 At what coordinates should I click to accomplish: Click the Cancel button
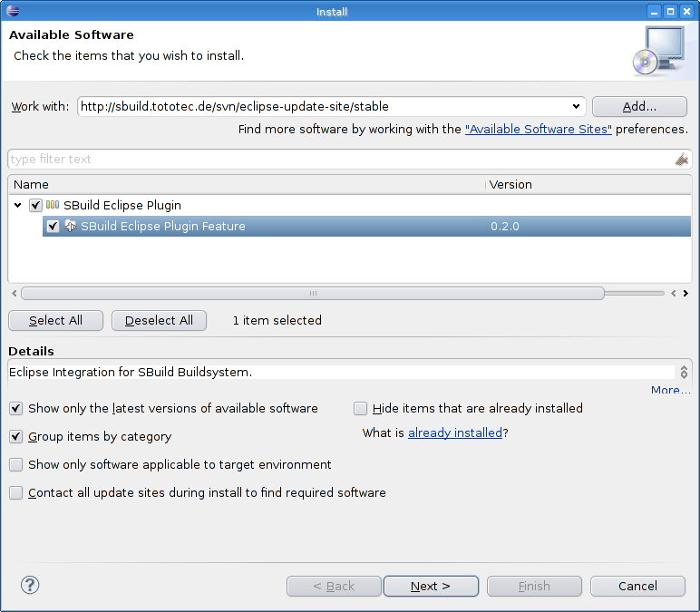tap(637, 586)
